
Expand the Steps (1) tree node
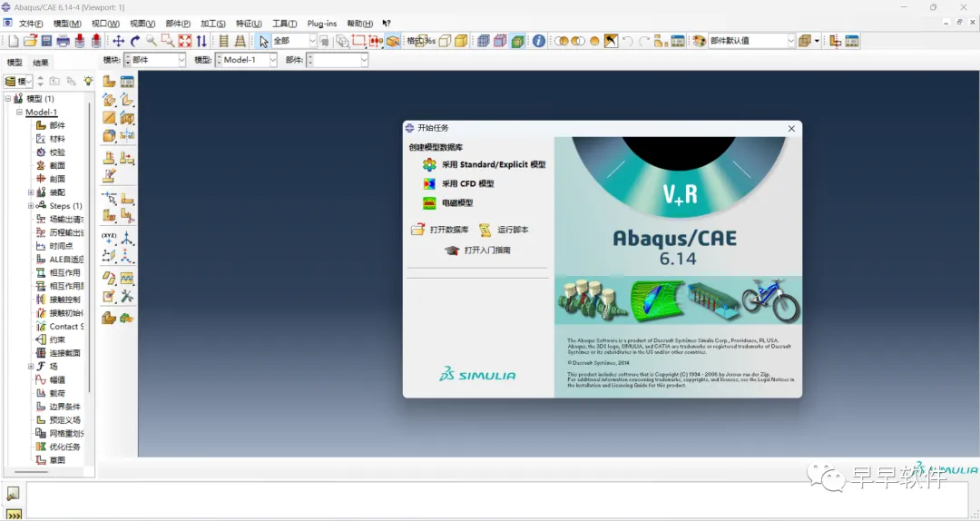point(31,206)
